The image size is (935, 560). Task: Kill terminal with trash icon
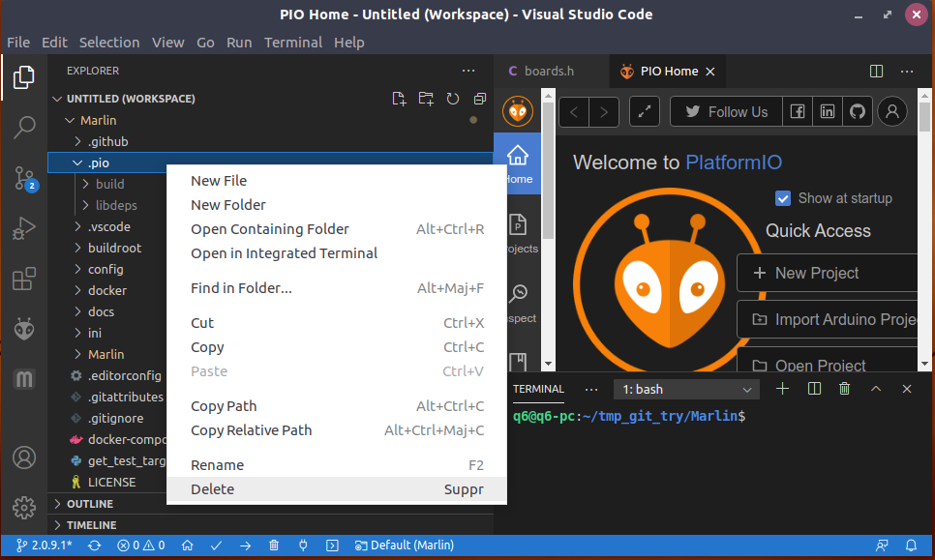pyautogui.click(x=844, y=389)
